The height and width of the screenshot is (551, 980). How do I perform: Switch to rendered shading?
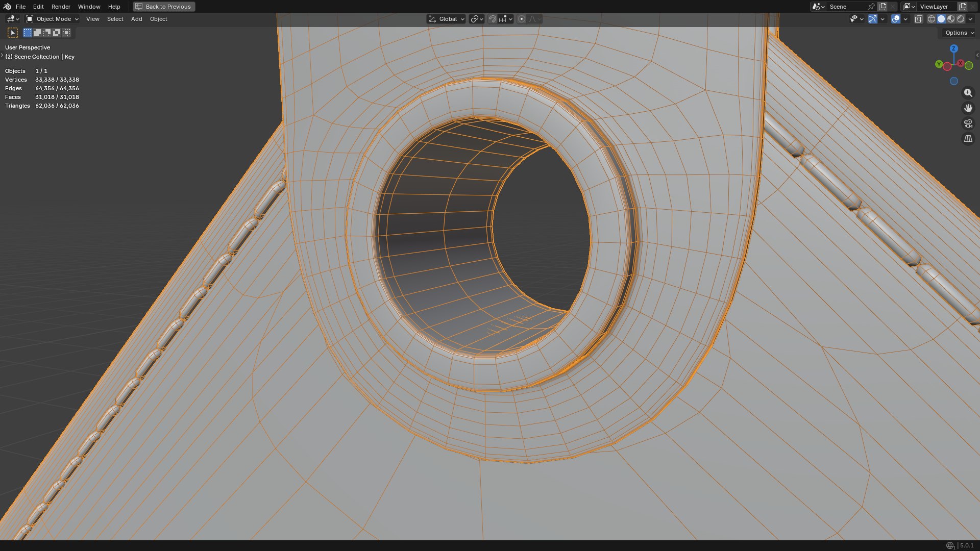coord(961,19)
